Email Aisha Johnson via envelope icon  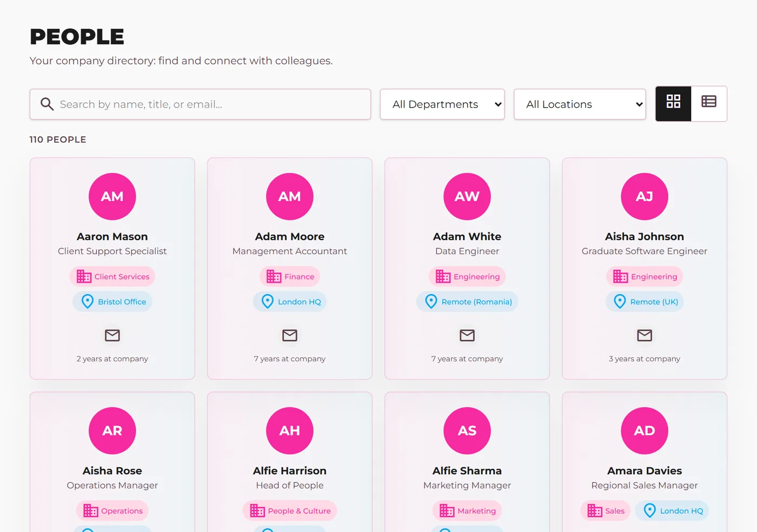click(x=645, y=335)
